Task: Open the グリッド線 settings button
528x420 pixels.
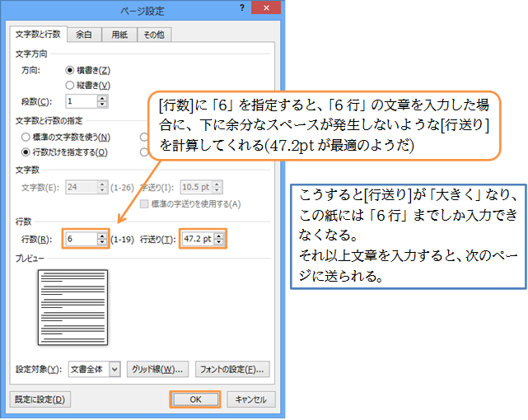Action: tap(157, 368)
